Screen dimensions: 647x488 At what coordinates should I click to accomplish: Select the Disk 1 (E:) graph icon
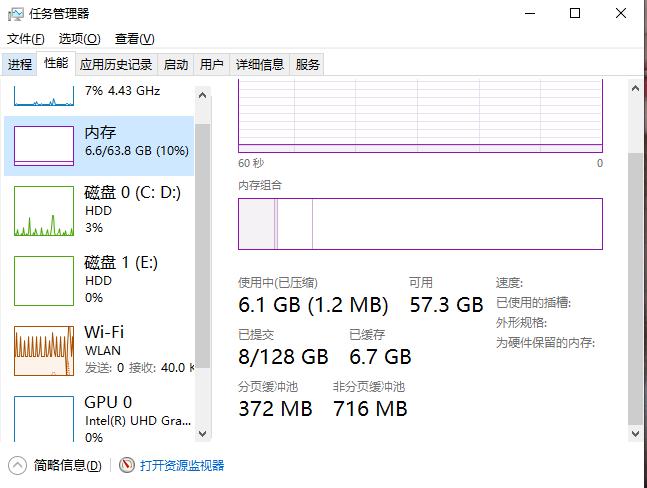(44, 280)
